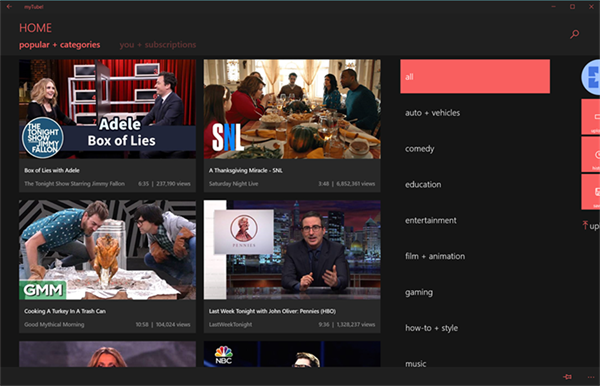
Task: Select the gaming category
Action: point(419,292)
